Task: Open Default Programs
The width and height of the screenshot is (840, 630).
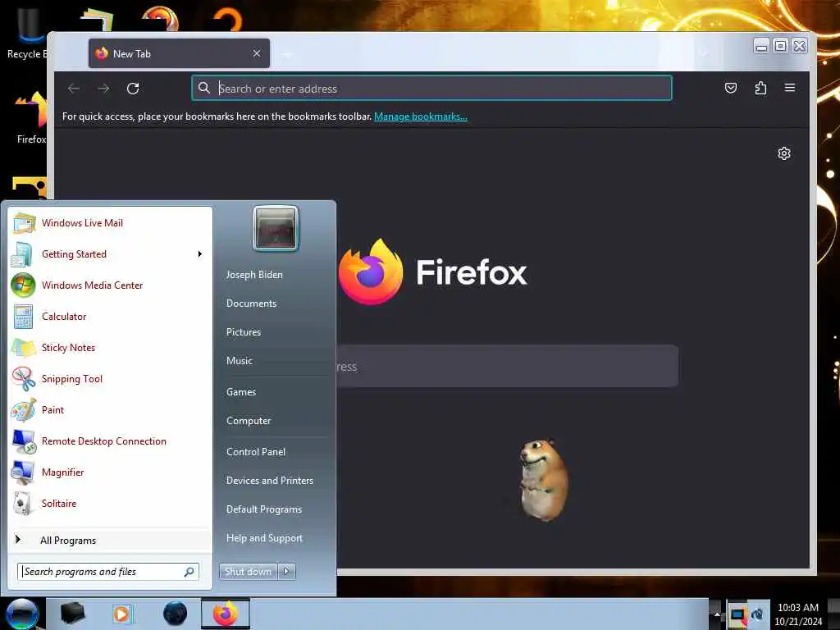Action: (264, 509)
